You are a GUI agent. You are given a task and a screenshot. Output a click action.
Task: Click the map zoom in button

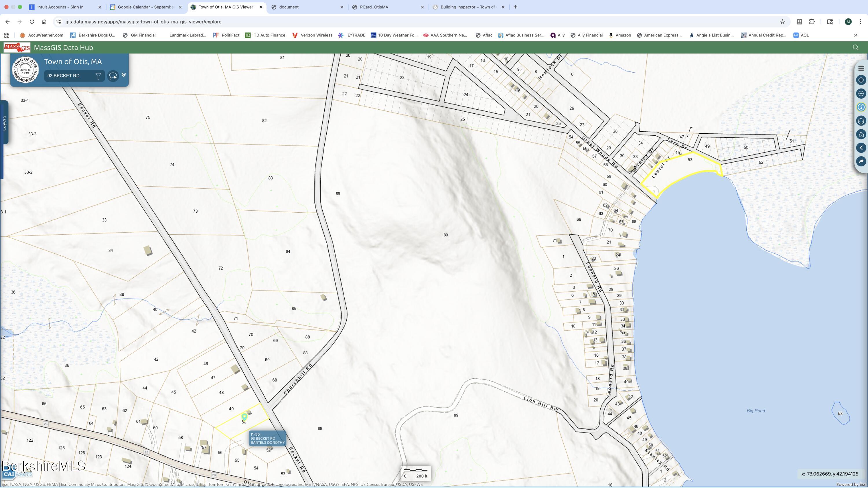[861, 80]
